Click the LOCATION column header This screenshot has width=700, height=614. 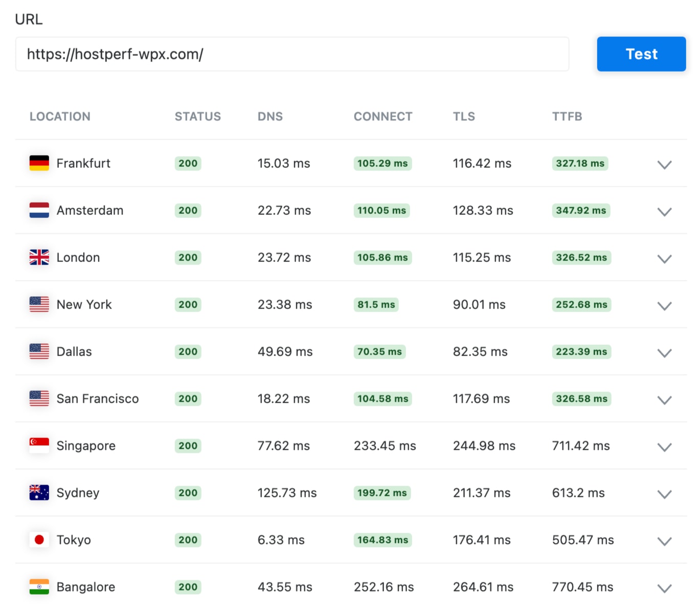click(60, 117)
